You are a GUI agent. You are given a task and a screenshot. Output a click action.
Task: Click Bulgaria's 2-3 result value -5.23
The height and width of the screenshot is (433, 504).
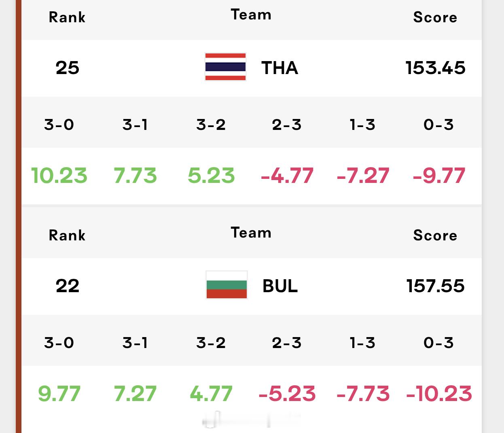coord(287,394)
